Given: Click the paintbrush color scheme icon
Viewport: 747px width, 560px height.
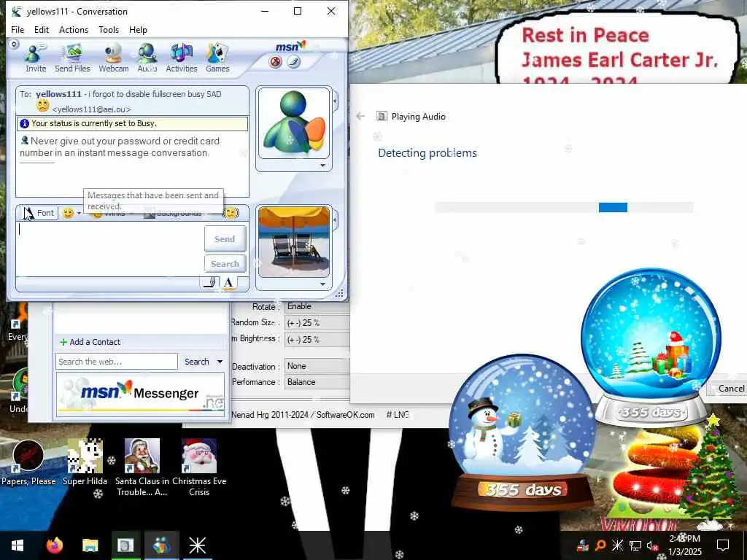Looking at the screenshot, I should [x=293, y=61].
